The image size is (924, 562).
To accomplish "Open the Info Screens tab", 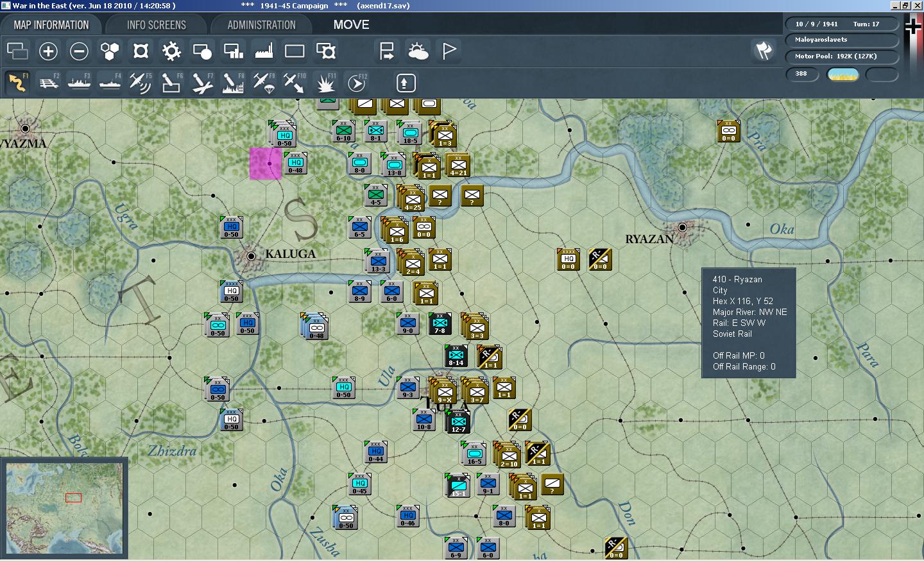I will point(156,25).
